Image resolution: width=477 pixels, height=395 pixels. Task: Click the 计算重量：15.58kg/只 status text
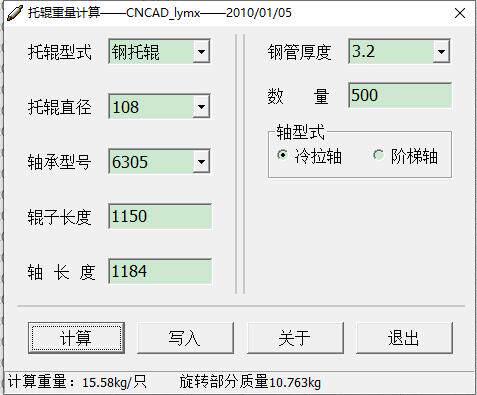(77, 382)
